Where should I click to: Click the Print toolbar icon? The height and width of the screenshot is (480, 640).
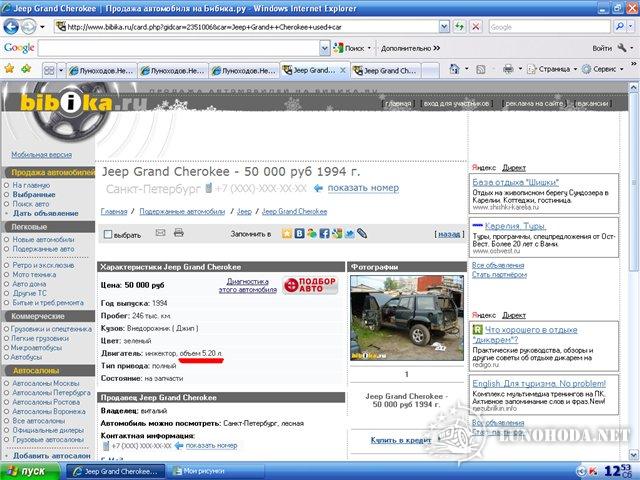point(508,69)
